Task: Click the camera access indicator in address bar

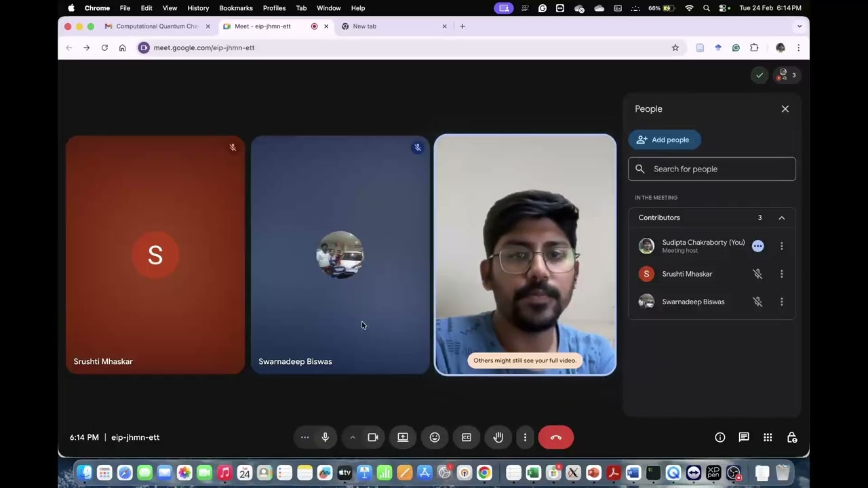Action: coord(144,47)
